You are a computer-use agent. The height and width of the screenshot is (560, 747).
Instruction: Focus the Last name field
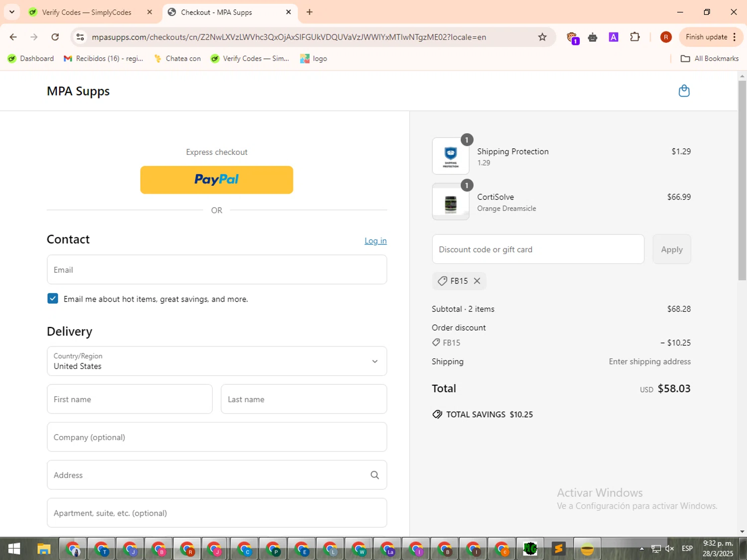(x=304, y=399)
